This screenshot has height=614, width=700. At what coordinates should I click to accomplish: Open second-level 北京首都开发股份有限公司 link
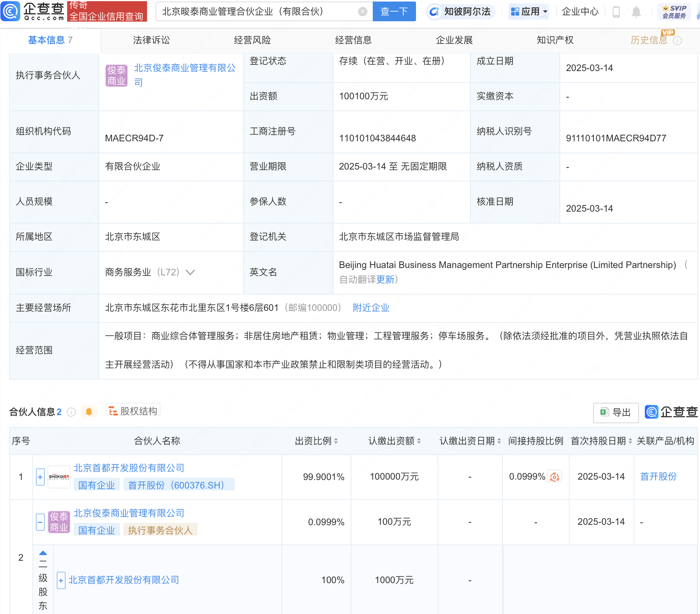124,580
